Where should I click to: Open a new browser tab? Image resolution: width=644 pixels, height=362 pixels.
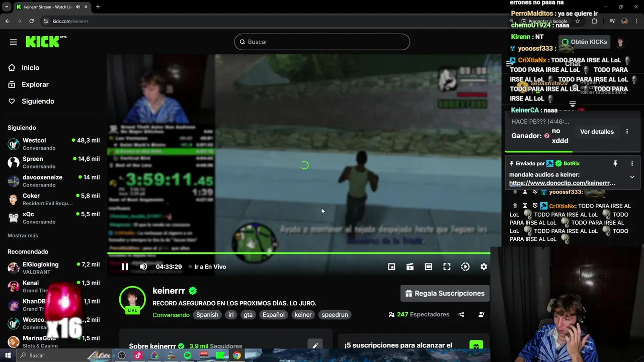tap(98, 7)
